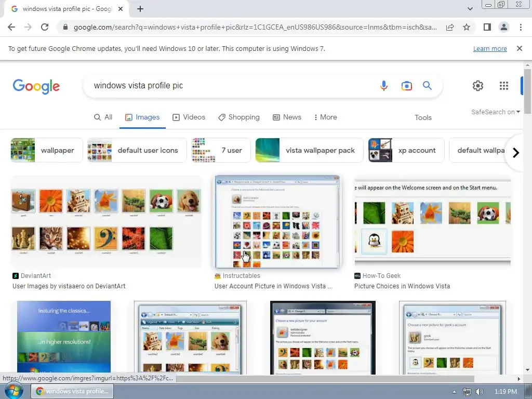Filter results by wallpaper chip
532x399 pixels.
tap(46, 150)
